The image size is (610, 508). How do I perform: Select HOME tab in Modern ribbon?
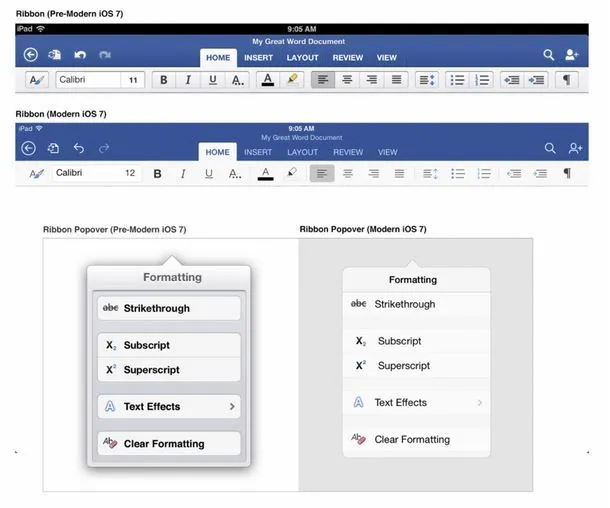click(217, 152)
